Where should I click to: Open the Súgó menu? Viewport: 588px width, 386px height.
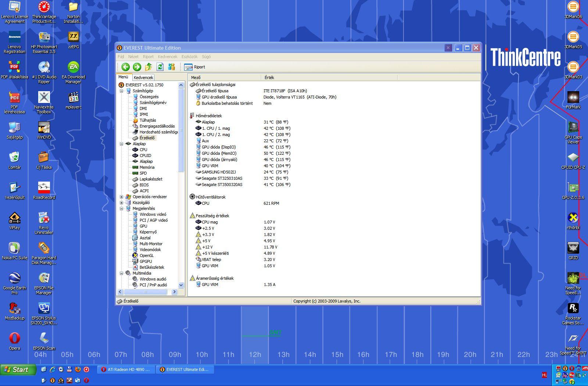pyautogui.click(x=206, y=57)
